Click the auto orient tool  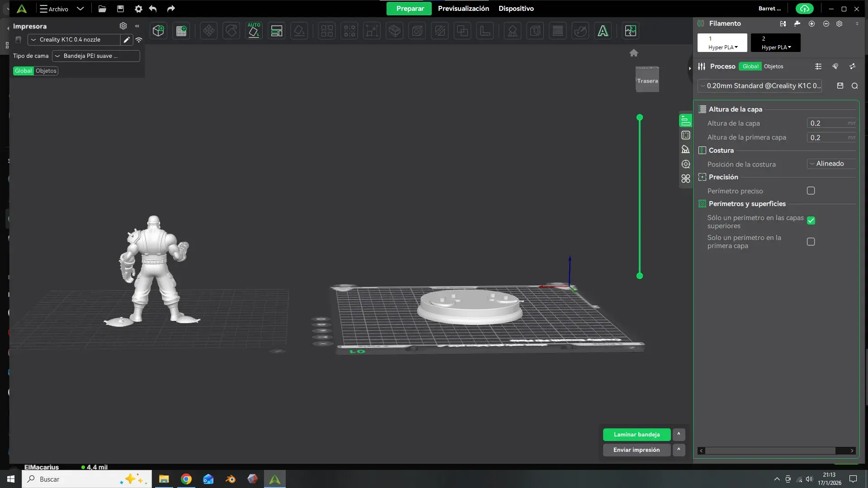coord(254,31)
